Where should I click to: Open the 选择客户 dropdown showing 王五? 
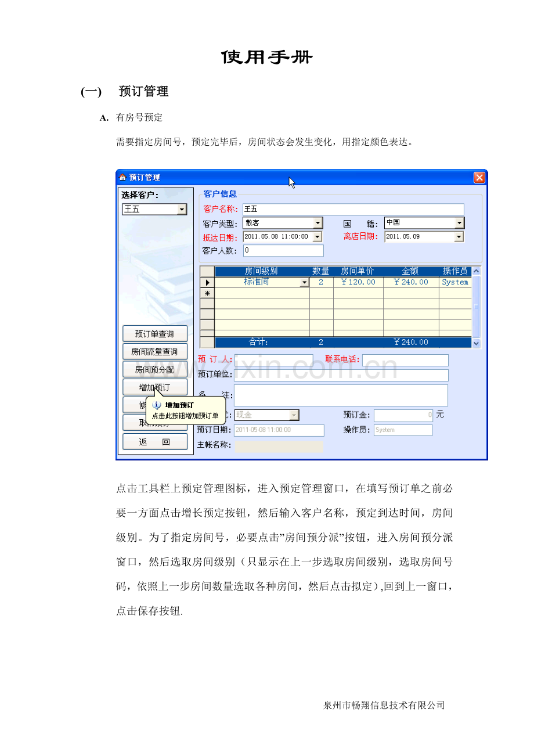[182, 210]
